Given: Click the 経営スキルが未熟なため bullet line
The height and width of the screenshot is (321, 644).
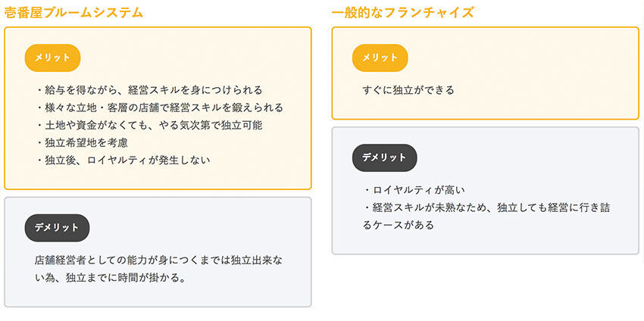Looking at the screenshot, I should point(486,207).
